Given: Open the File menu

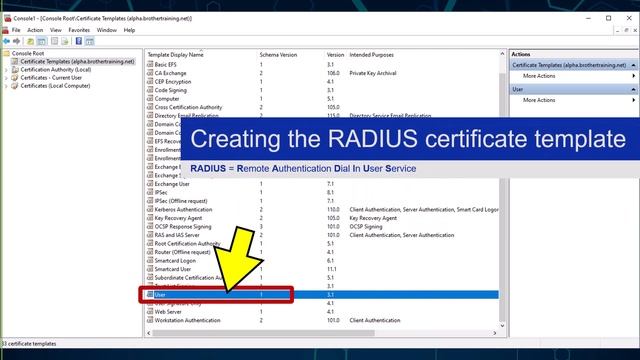Looking at the screenshot, I should (16, 30).
